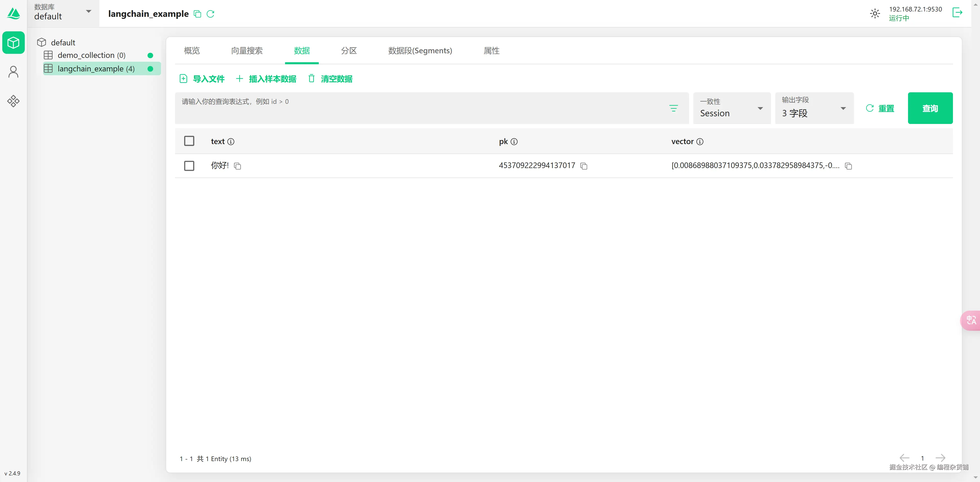Switch to the 向量搜索 tab
The height and width of the screenshot is (482, 980).
coord(247,50)
